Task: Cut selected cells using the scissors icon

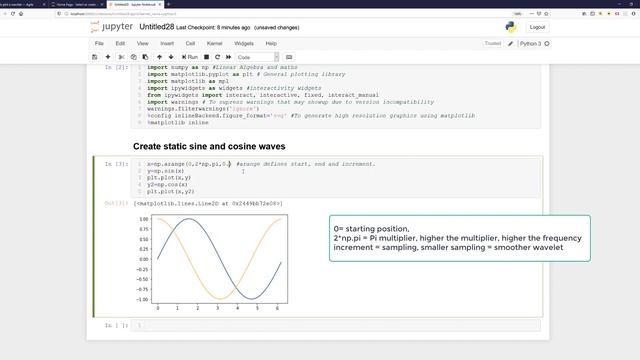Action: [121, 57]
